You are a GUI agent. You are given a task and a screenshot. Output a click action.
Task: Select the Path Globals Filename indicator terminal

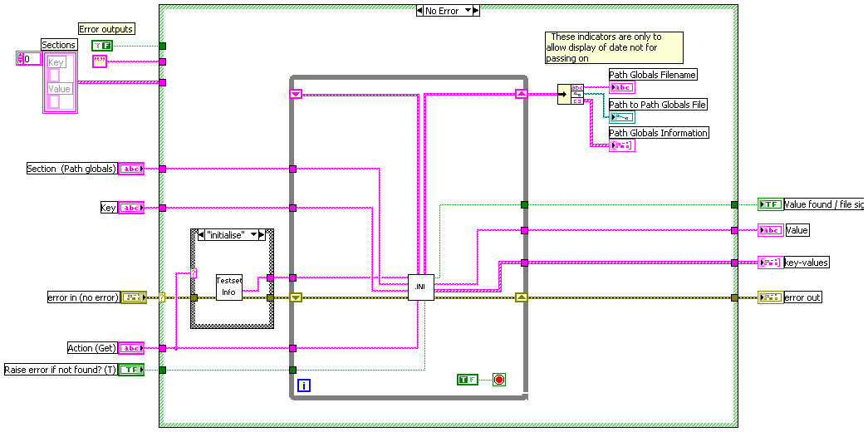(x=622, y=87)
